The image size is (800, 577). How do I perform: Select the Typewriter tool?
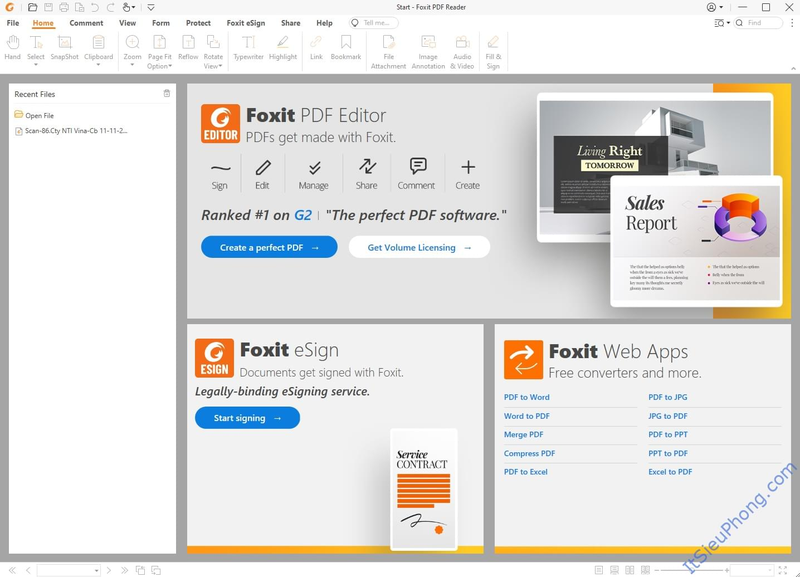248,48
